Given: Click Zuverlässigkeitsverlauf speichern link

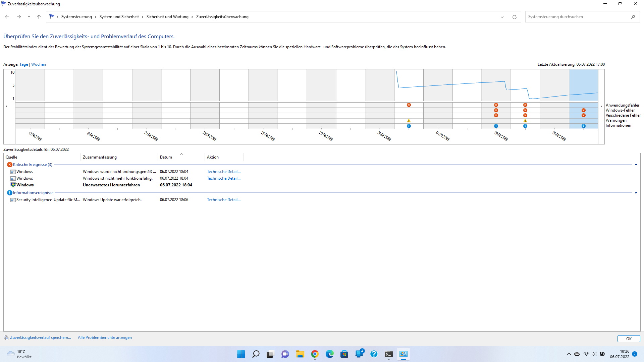Looking at the screenshot, I should (40, 338).
